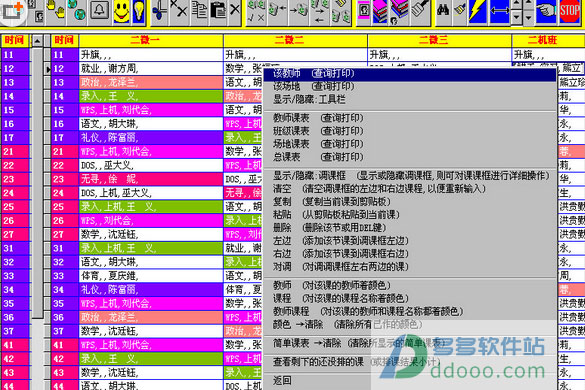Open 教师课表 (查询打印) menu entry

[410, 118]
